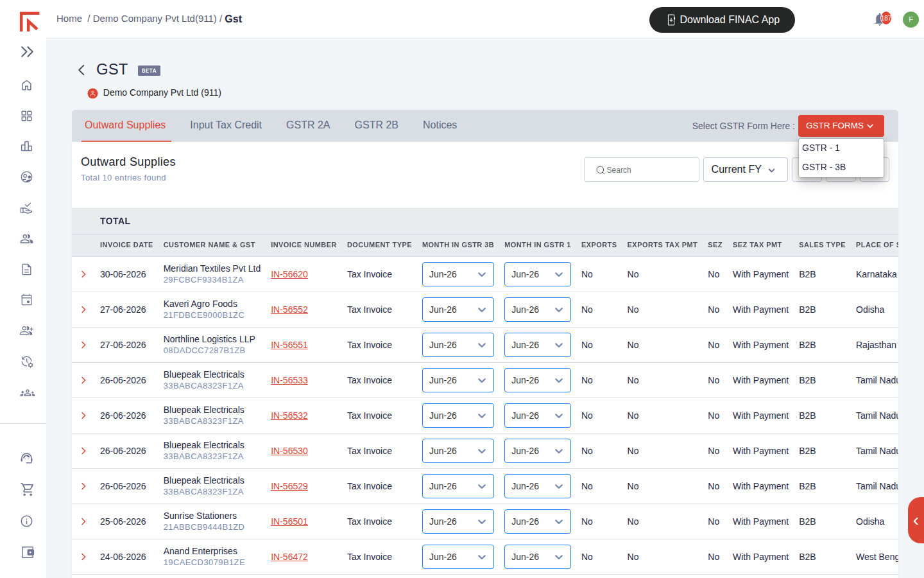Click the Search input field
Screen dimensions: 924x578
point(642,170)
